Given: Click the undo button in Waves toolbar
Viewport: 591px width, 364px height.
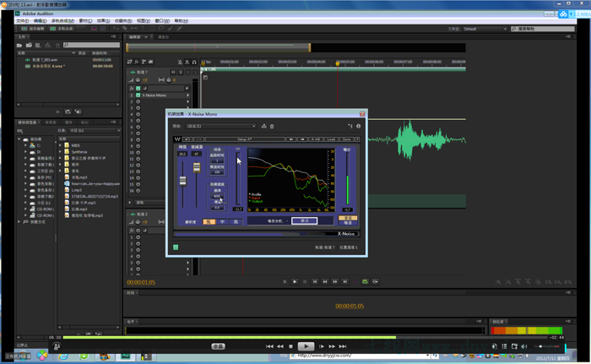Looking at the screenshot, I should [x=187, y=139].
